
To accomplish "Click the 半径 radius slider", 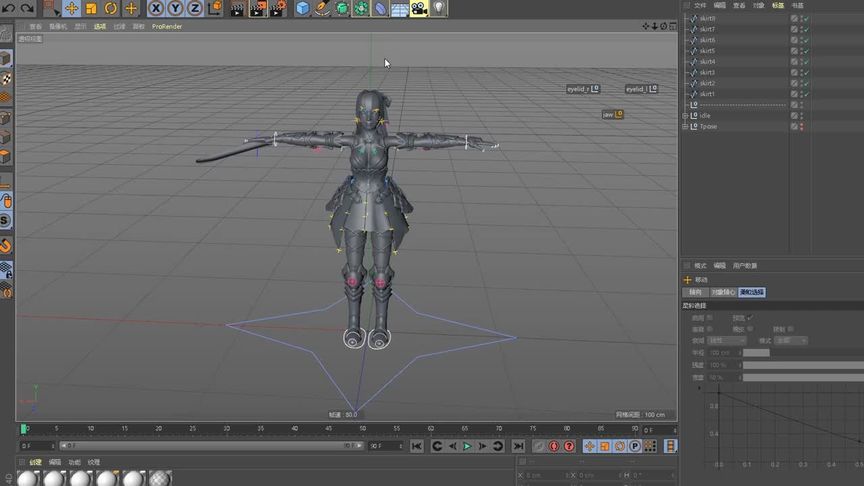I will click(x=756, y=353).
